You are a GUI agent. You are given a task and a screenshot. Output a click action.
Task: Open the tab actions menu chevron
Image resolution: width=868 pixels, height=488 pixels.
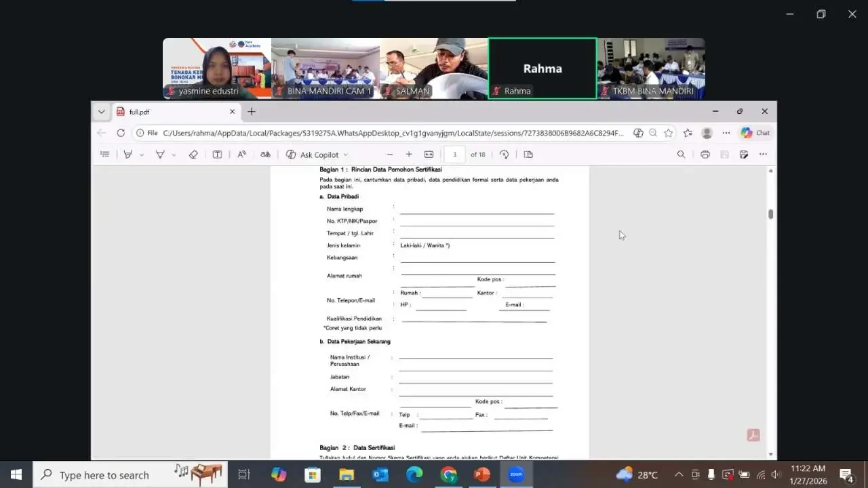point(101,112)
